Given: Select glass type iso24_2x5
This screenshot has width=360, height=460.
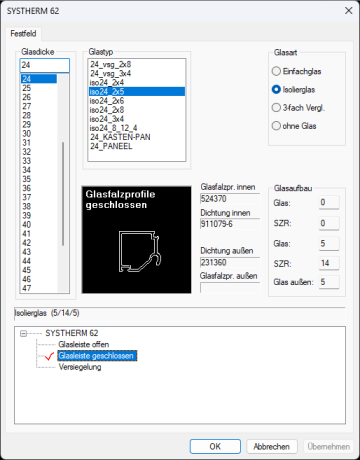Looking at the screenshot, I should pos(137,91).
